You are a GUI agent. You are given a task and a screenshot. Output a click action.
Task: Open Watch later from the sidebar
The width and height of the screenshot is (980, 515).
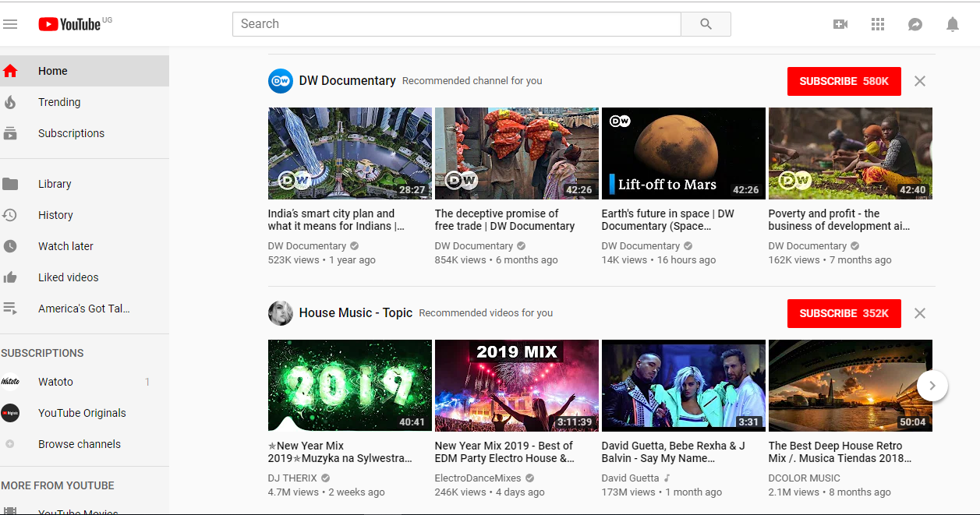point(65,245)
